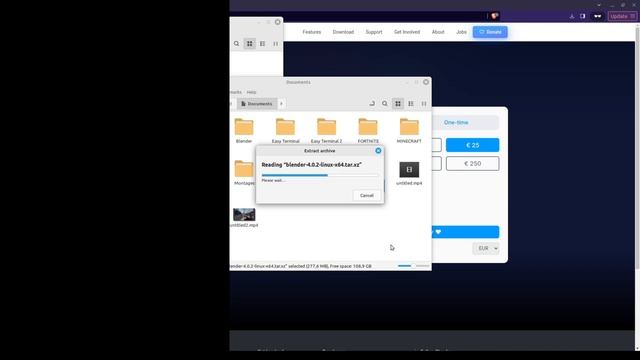Click the status bar text showing selected archive
Image resolution: width=640 pixels, height=360 pixels.
301,266
